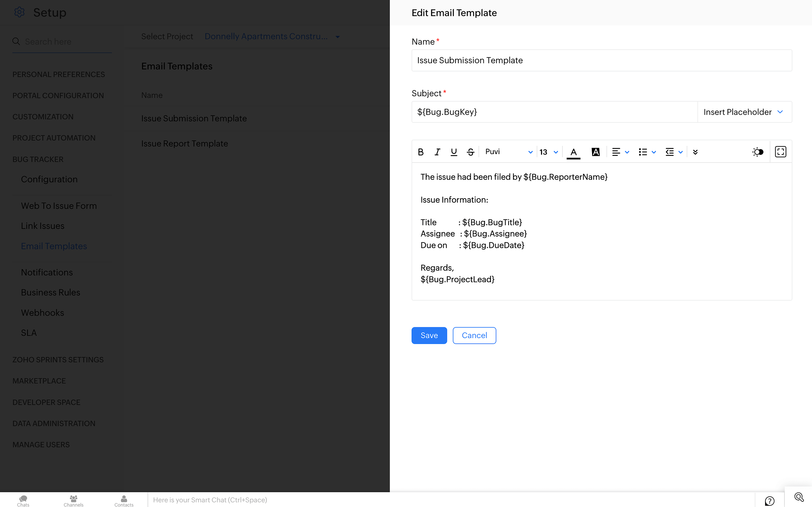The image size is (812, 507).
Task: Pick font text color
Action: click(573, 152)
